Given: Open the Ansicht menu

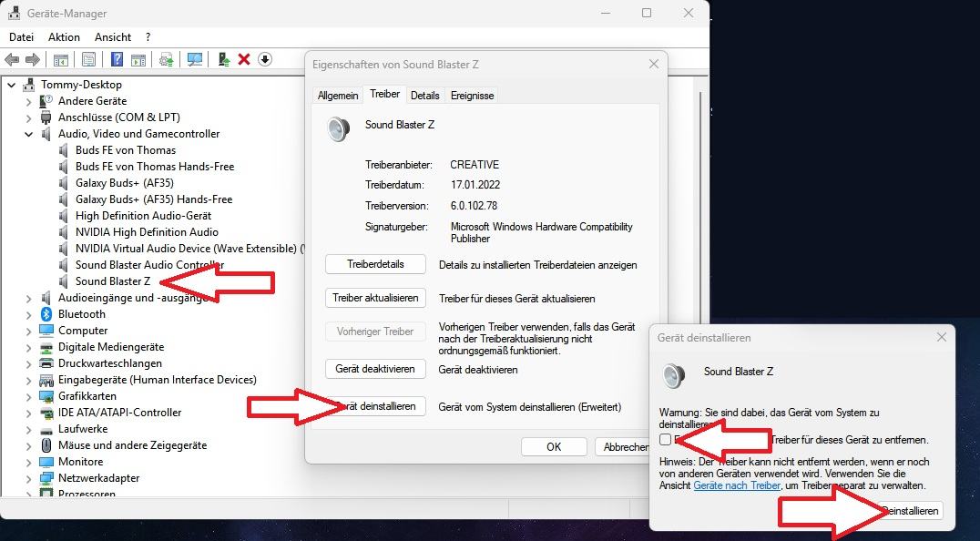Looking at the screenshot, I should pyautogui.click(x=113, y=37).
